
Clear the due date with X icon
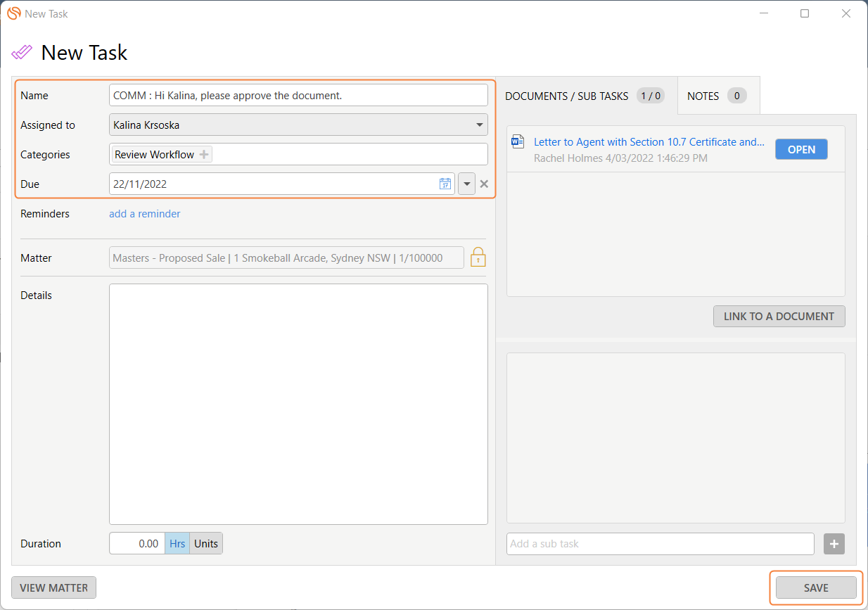(x=484, y=184)
